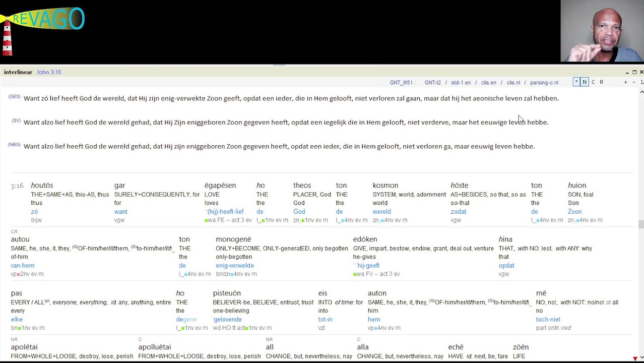This screenshot has height=363, width=644.
Task: Open the GNT_M51 source label
Action: 403,83
